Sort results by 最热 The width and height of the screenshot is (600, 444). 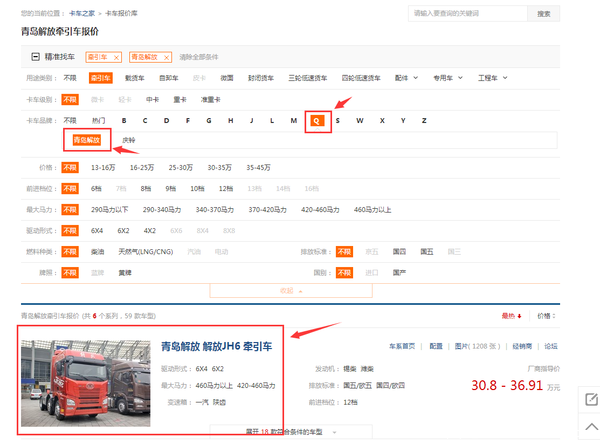tap(511, 316)
